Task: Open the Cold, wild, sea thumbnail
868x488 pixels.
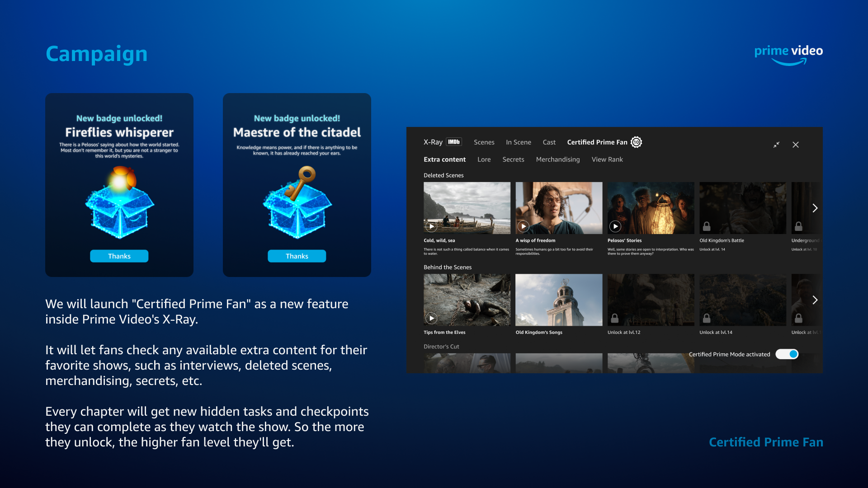Action: click(467, 208)
